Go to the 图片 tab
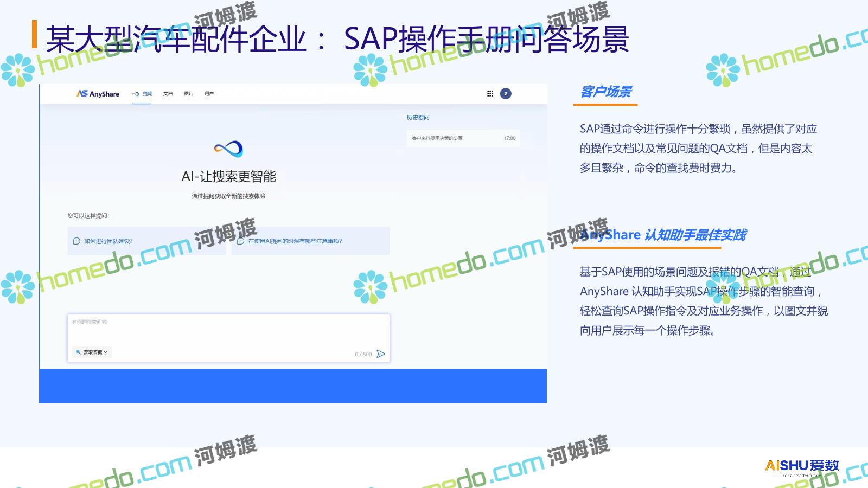Screen dimensions: 868x488 [188, 94]
